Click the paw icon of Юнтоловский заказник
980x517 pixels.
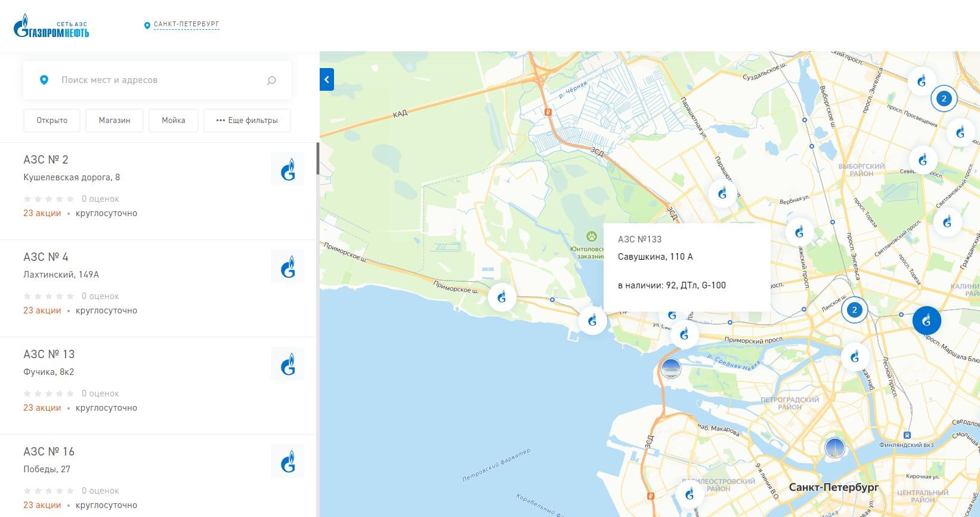[x=591, y=236]
